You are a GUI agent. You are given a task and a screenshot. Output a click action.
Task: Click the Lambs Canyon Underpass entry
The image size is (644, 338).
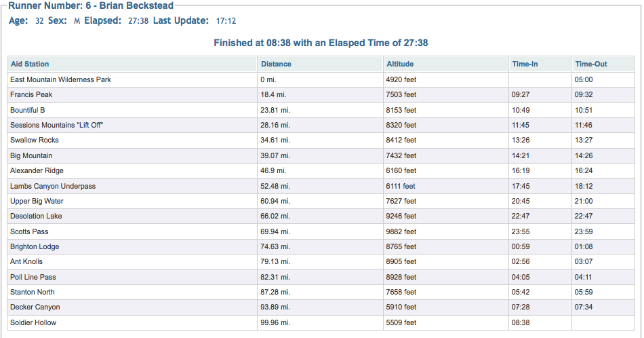[53, 186]
